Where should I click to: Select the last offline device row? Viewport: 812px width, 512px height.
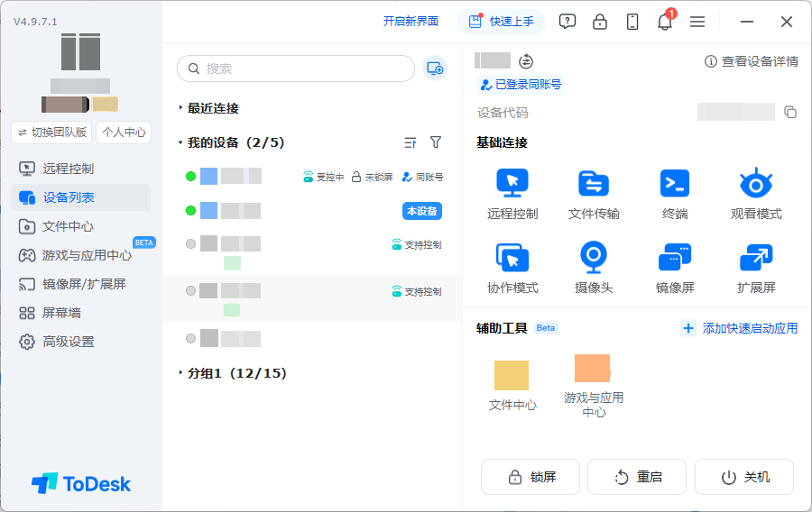[x=313, y=339]
